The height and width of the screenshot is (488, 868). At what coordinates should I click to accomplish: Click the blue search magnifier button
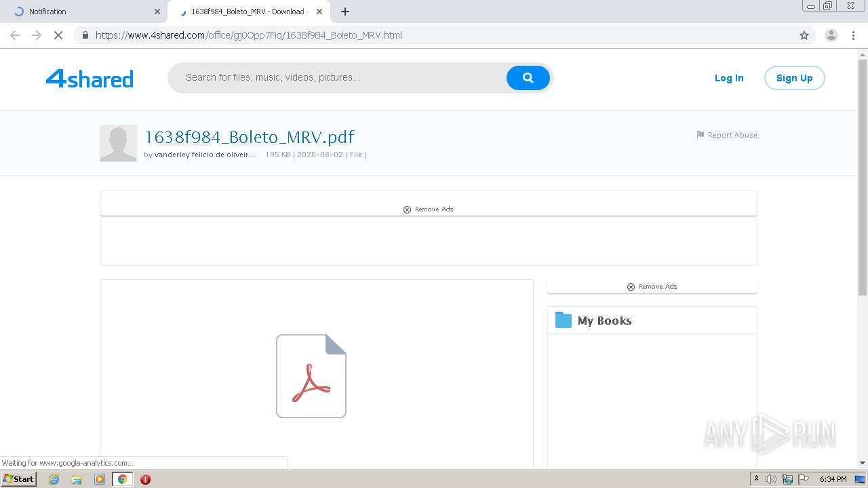point(528,78)
